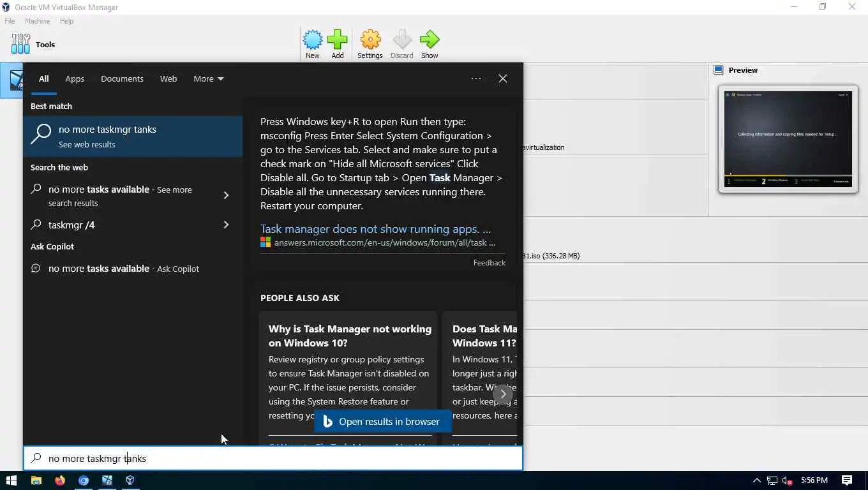Click the VM preview thumbnail
The image size is (868, 490).
pos(788,139)
